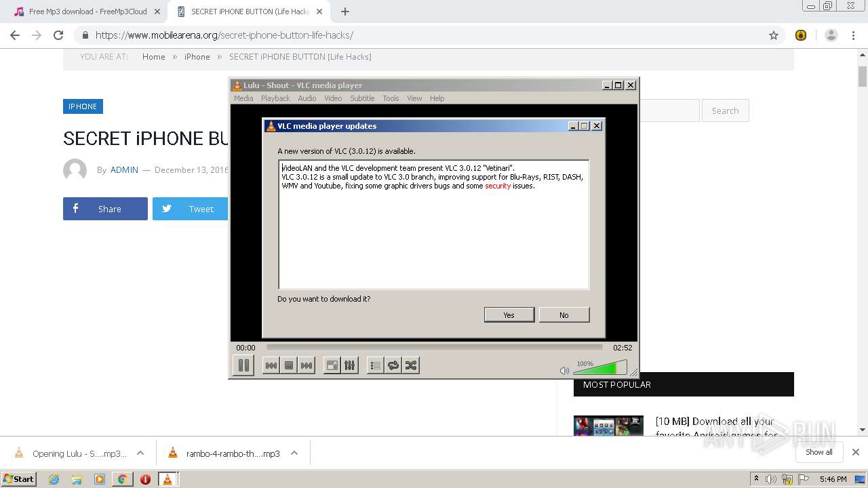The image size is (868, 488).
Task: Click the system clock 5:46 PM
Action: click(833, 479)
